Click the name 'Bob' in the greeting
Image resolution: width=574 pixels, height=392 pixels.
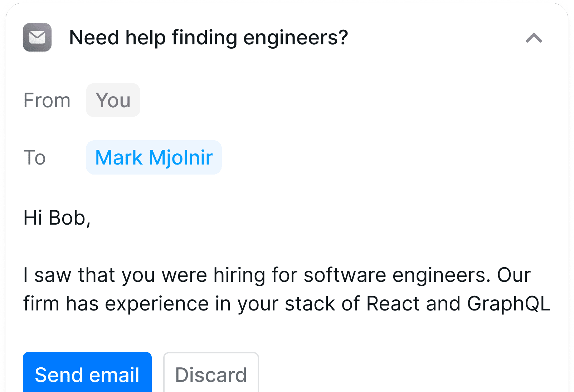pos(67,218)
